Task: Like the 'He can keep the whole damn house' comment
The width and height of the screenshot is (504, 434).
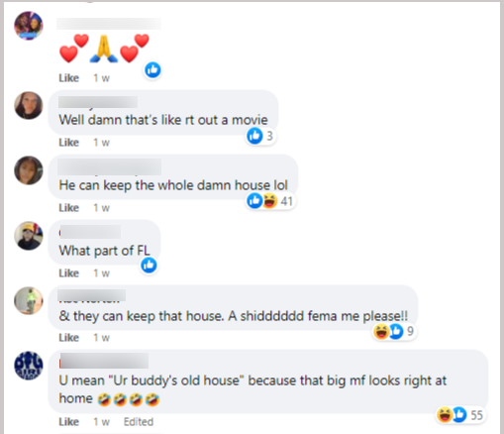Action: tap(68, 208)
